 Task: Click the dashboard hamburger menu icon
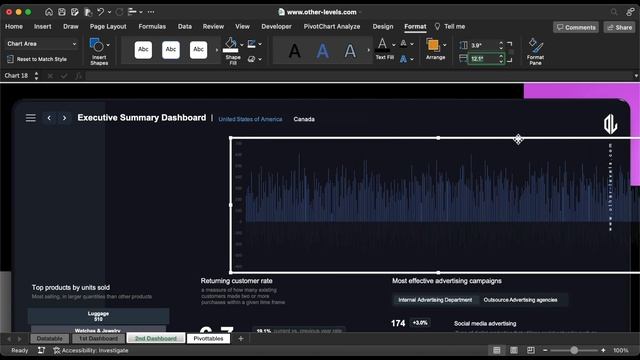[x=31, y=118]
